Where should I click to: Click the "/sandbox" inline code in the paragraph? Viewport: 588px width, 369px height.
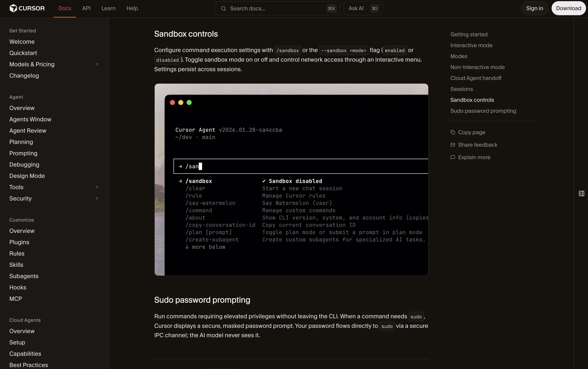pos(288,50)
